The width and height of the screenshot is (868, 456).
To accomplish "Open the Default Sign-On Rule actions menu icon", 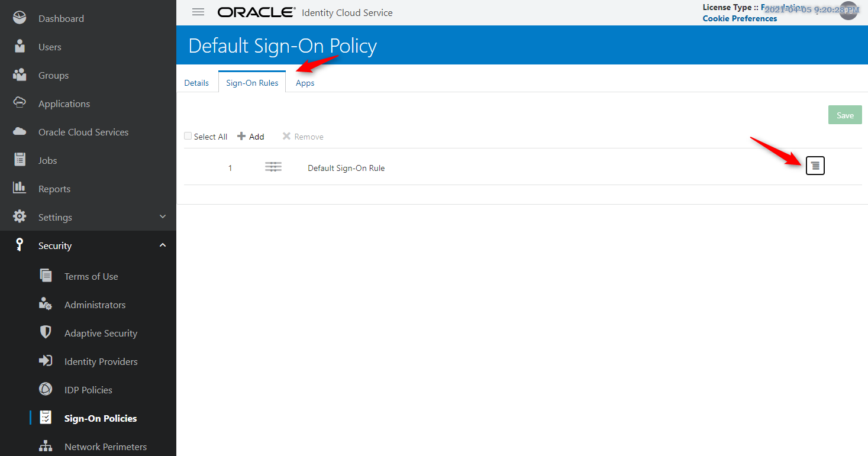I will 815,166.
